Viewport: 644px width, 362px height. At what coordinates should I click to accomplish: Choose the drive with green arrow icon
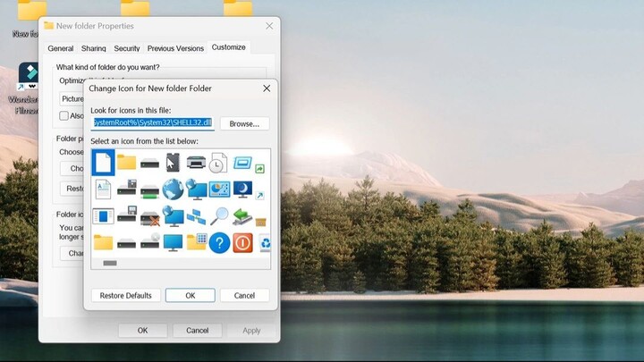pyautogui.click(x=242, y=216)
